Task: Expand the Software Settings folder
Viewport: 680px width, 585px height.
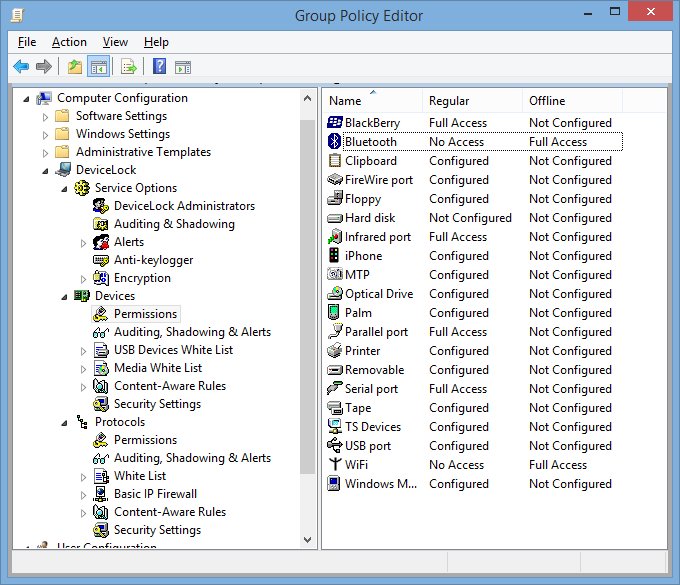Action: pyautogui.click(x=45, y=117)
